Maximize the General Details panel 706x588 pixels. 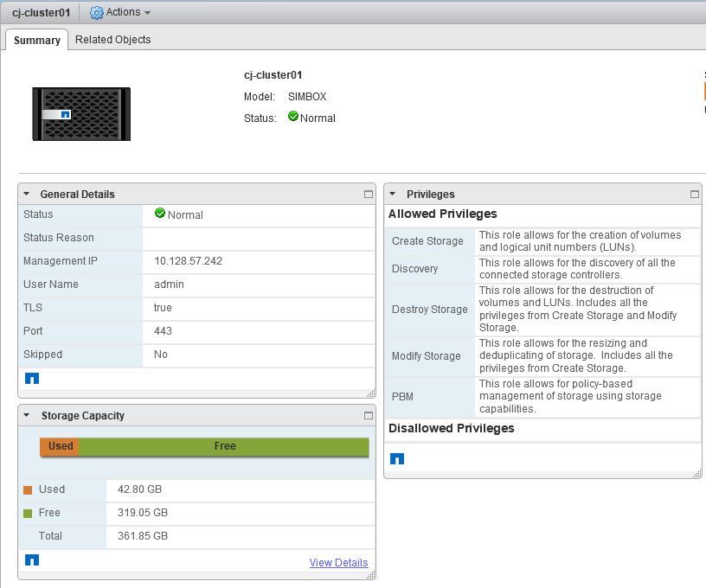point(369,195)
